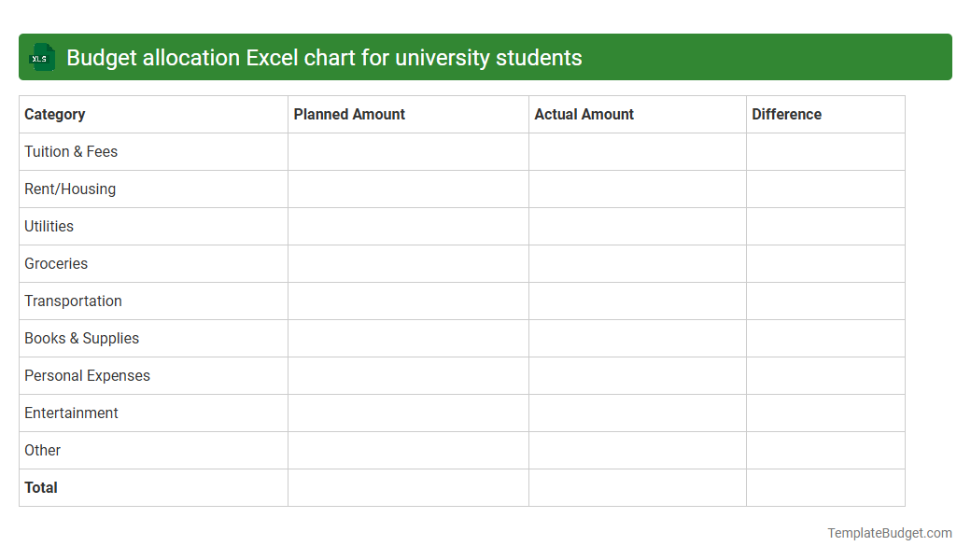Image resolution: width=971 pixels, height=560 pixels.
Task: Select the Entertainment row label
Action: pyautogui.click(x=71, y=413)
